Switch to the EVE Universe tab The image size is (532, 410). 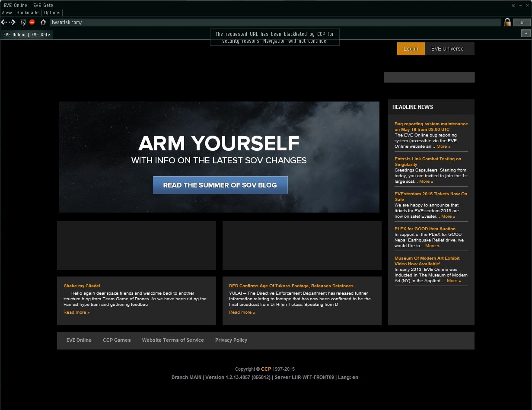[447, 49]
